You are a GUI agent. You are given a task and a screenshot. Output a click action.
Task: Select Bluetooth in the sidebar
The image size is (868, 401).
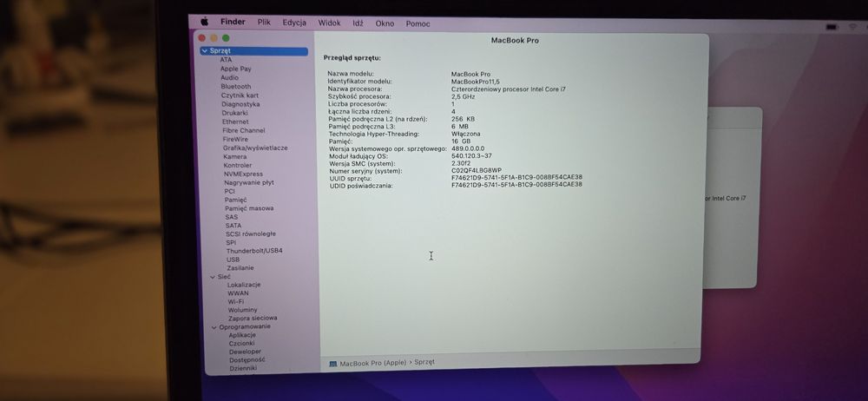[236, 87]
